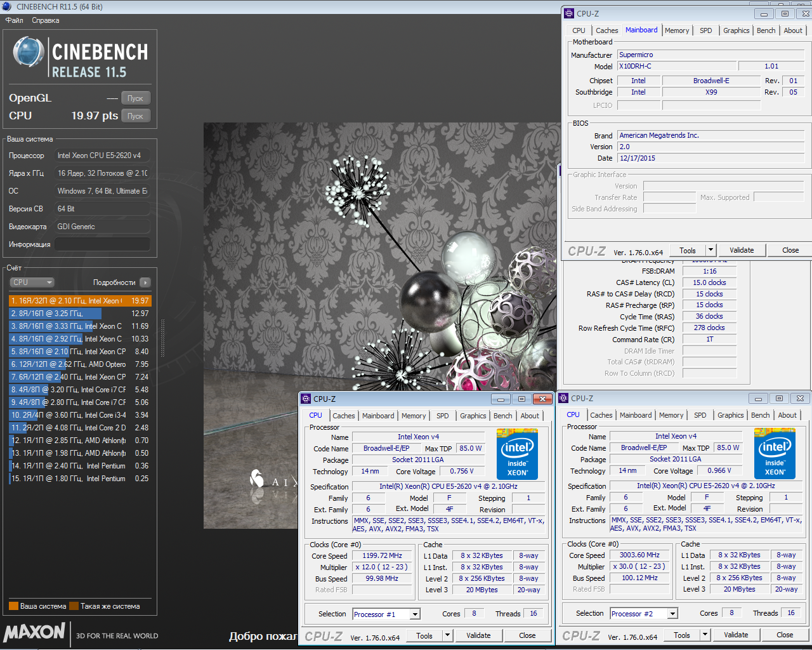Click Core Voltage value 0.966 V
Screen dimensions: 812x650
coord(719,470)
